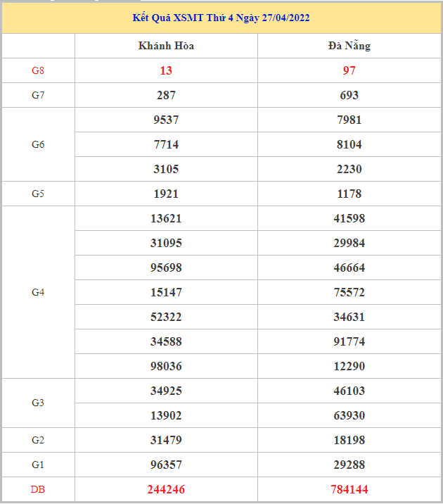
Task: Select the G7 result 693
Action: pyautogui.click(x=349, y=95)
